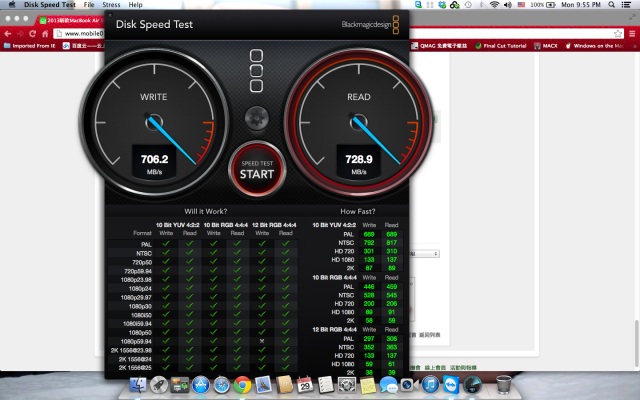Click the Will it Work? heading
640x400 pixels.
[206, 211]
